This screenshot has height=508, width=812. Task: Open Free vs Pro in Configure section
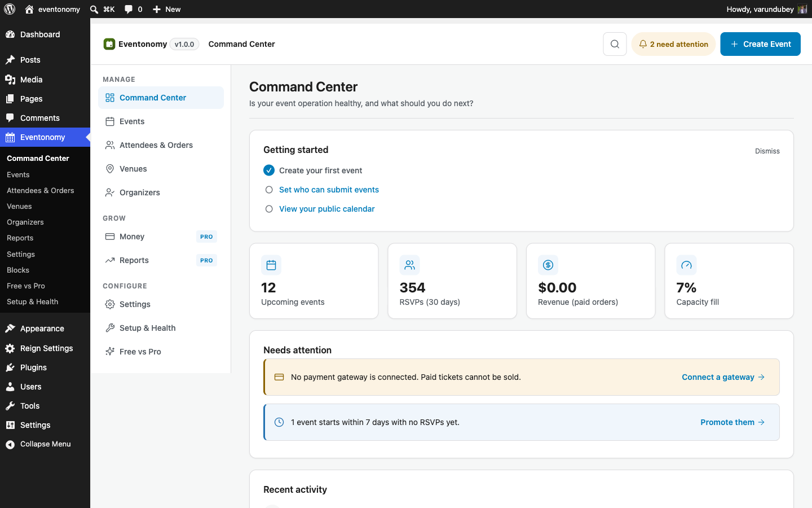161,352
